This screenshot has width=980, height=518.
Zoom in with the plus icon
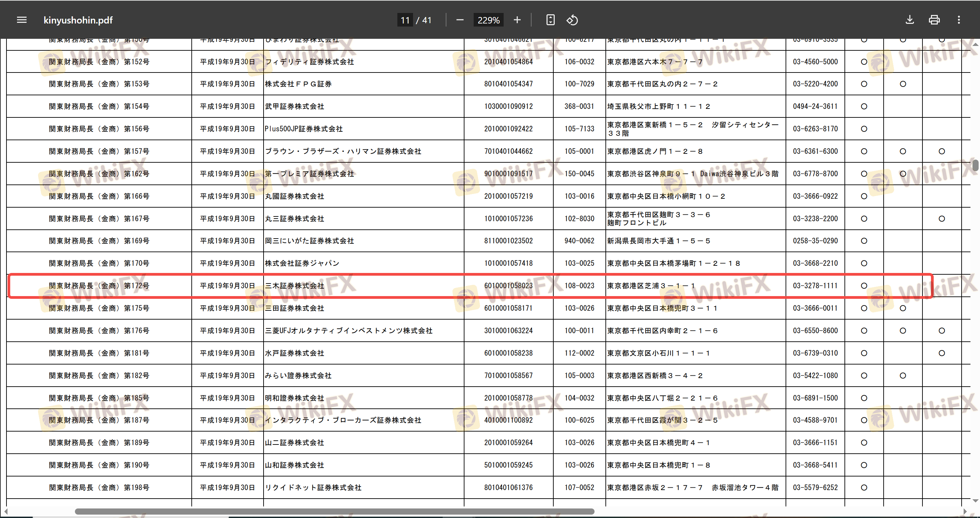click(517, 20)
